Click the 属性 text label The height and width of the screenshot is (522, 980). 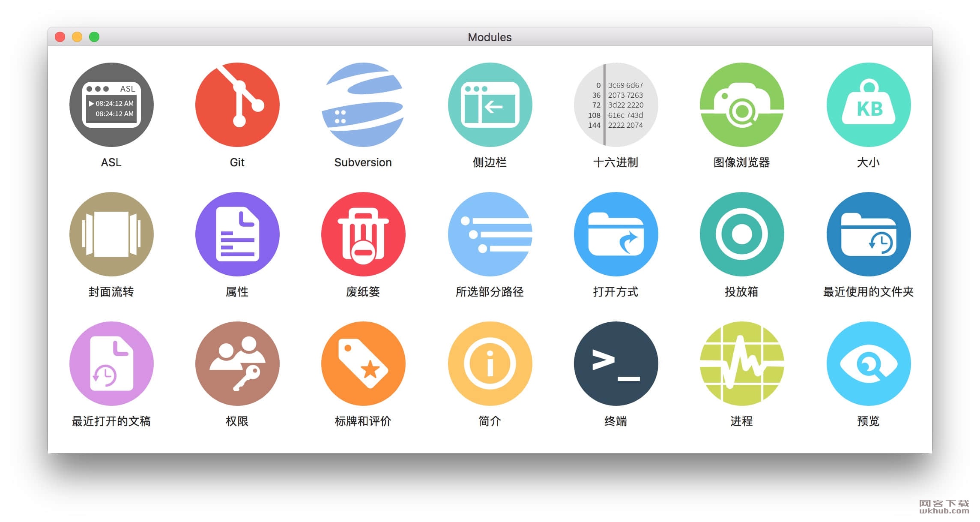click(237, 292)
